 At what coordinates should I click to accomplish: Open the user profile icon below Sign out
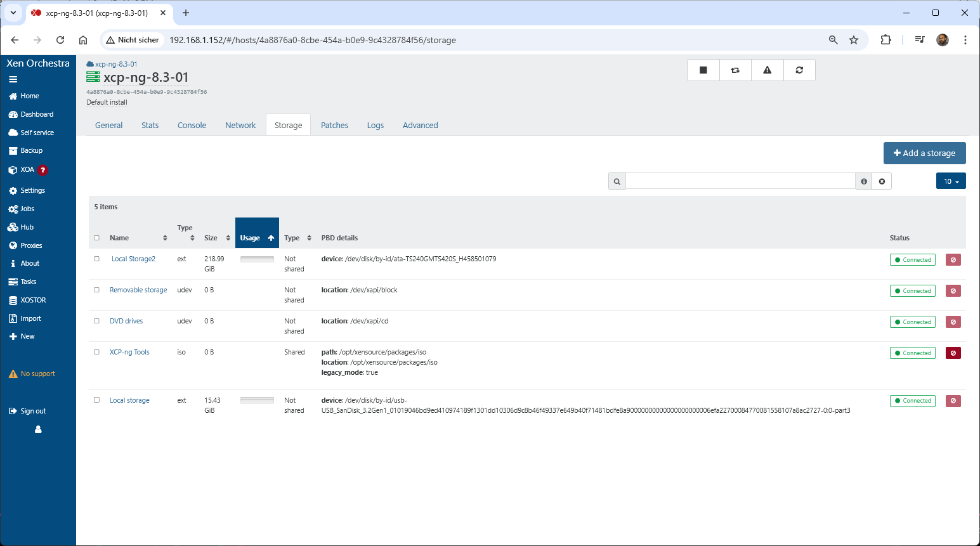[38, 429]
